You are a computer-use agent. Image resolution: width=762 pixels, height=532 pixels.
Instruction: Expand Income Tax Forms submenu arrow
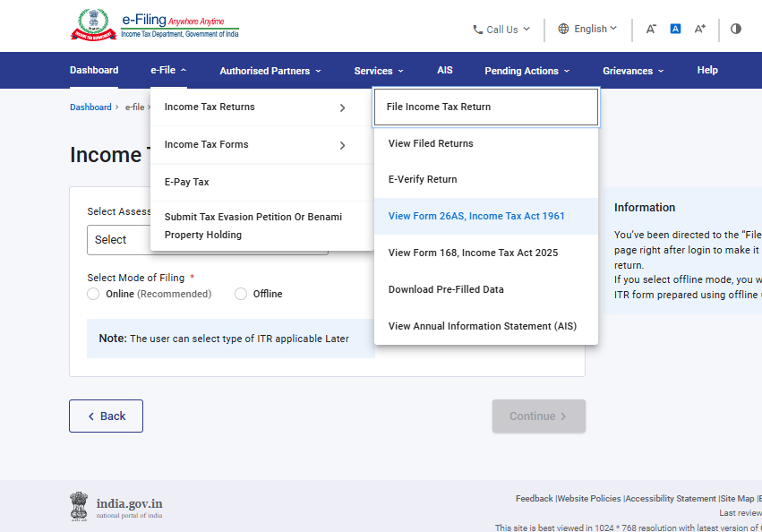pos(343,145)
